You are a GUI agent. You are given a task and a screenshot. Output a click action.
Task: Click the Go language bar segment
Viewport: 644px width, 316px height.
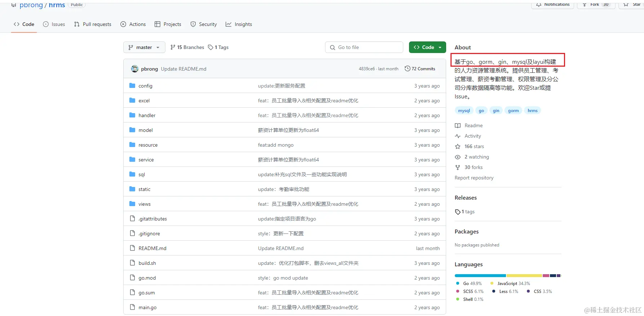click(x=480, y=276)
